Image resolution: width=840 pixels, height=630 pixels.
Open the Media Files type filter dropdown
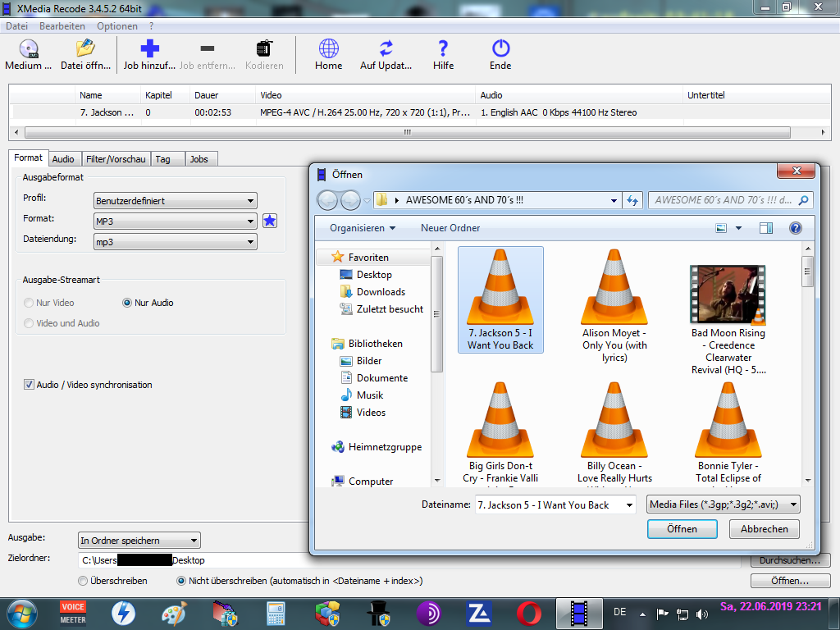pyautogui.click(x=724, y=504)
